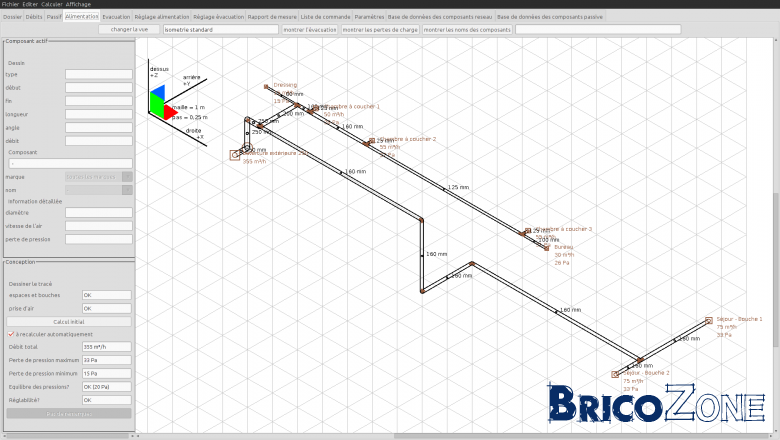This screenshot has width=780, height=440.
Task: Select the Séjour - Bouche 1 vent node
Action: click(x=709, y=321)
